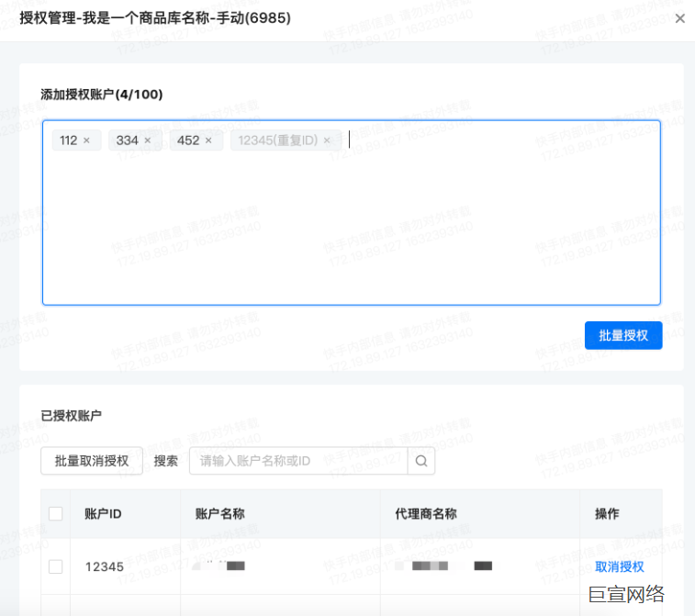Click the 452 tag text
Image resolution: width=695 pixels, height=616 pixels.
click(188, 140)
